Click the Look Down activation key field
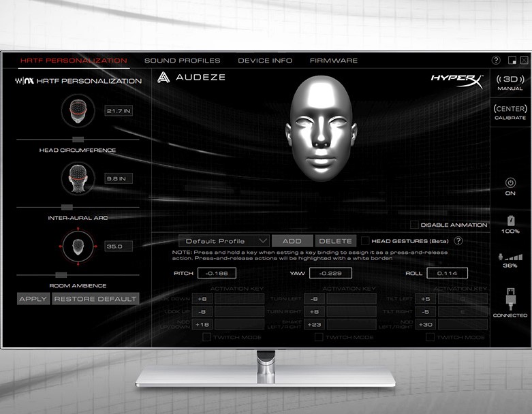The width and height of the screenshot is (532, 414). [239, 299]
